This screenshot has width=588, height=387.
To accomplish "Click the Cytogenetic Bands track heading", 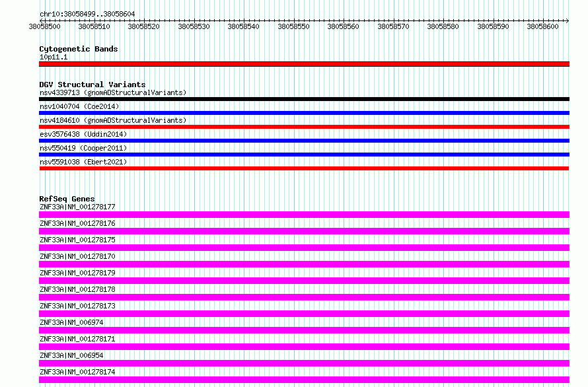I will [79, 49].
